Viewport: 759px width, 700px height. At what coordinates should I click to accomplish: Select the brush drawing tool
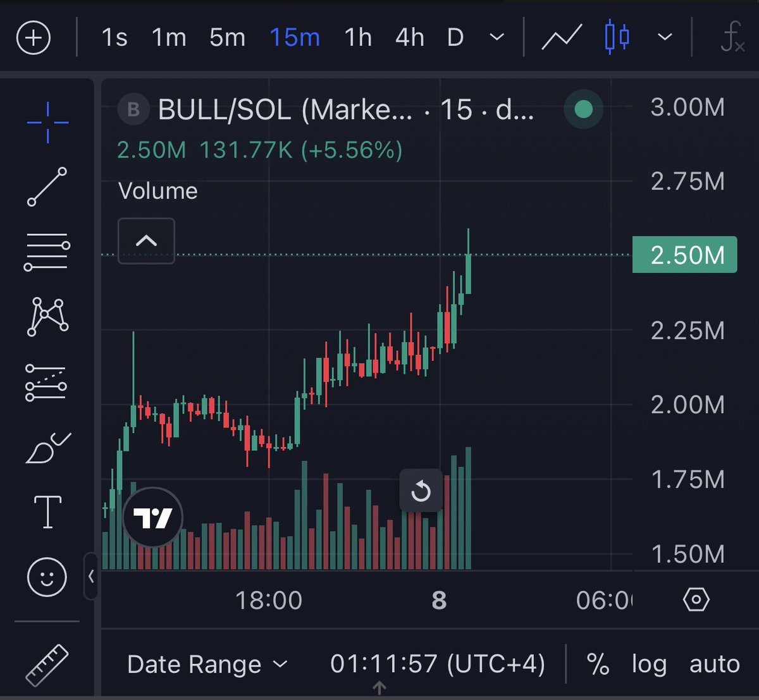point(47,448)
